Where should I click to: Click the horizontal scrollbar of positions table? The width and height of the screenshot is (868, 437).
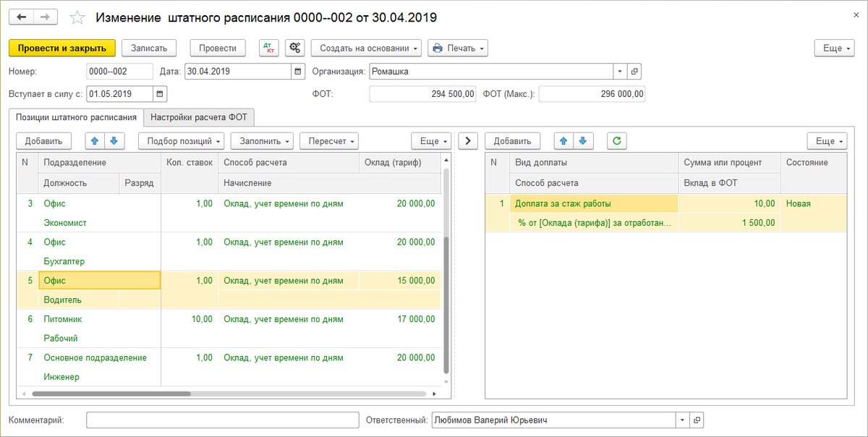[109, 394]
